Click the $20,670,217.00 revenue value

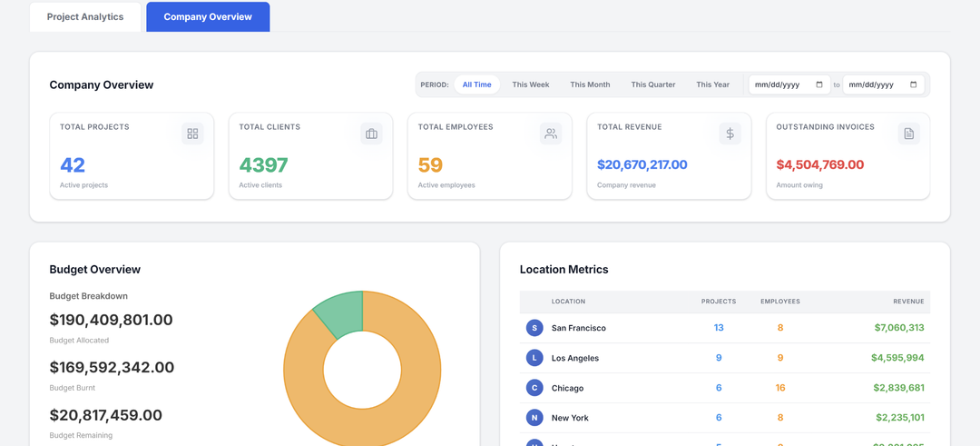coord(642,165)
